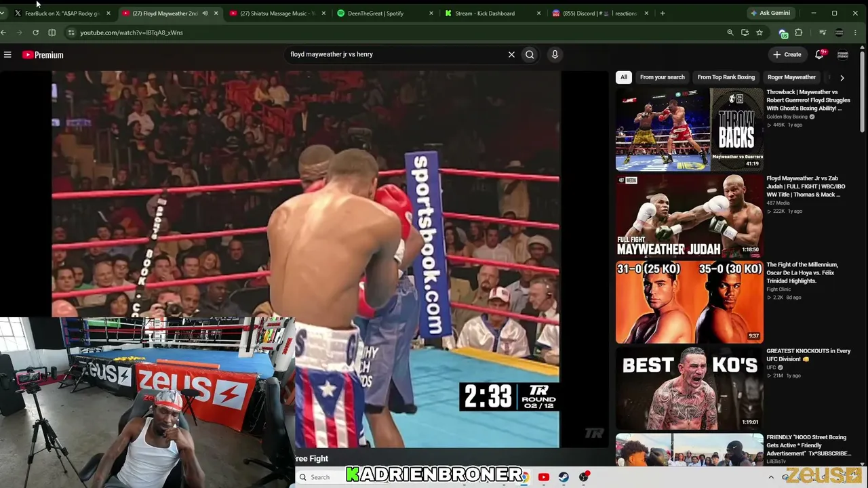This screenshot has width=868, height=488.
Task: Open Chrome three-dot menu
Action: pyautogui.click(x=855, y=33)
